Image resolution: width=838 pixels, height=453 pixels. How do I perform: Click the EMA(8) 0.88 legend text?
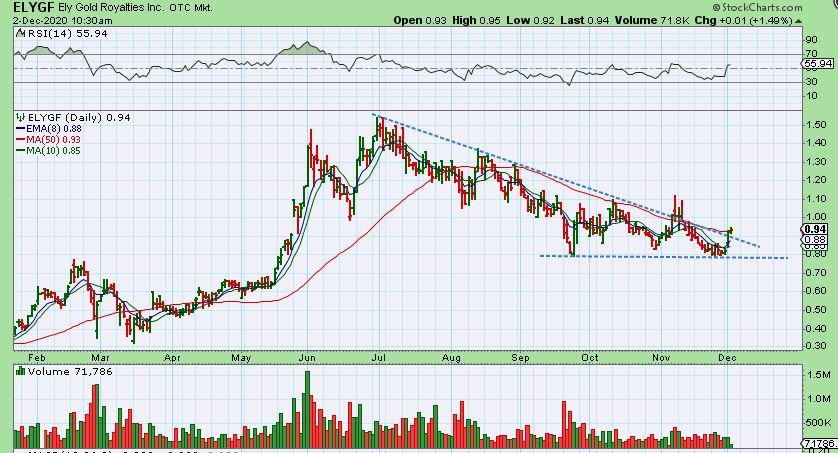54,129
